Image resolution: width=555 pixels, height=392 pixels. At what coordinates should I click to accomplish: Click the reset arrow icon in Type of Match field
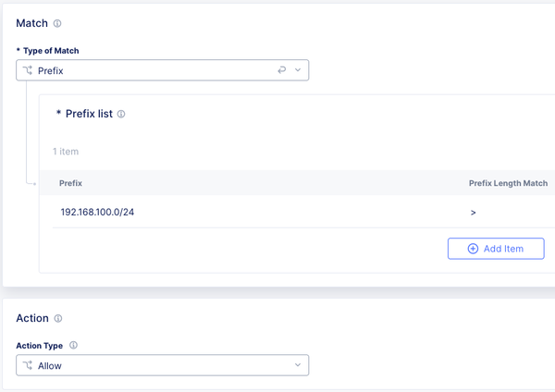tap(282, 70)
